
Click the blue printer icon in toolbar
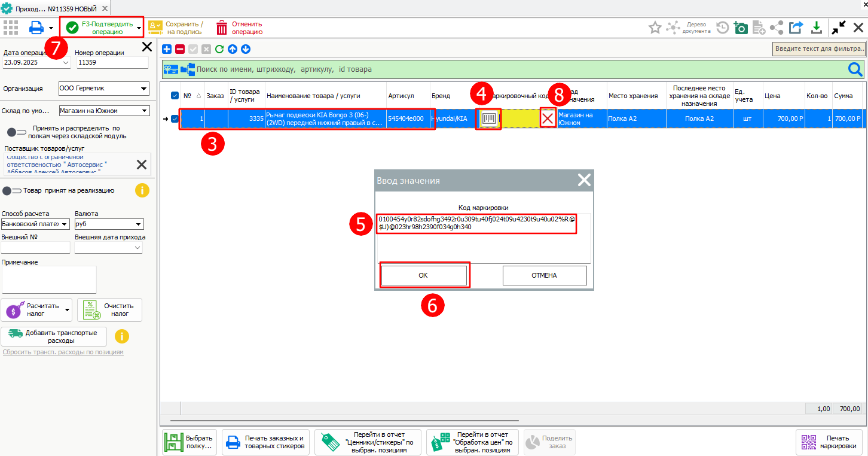36,28
